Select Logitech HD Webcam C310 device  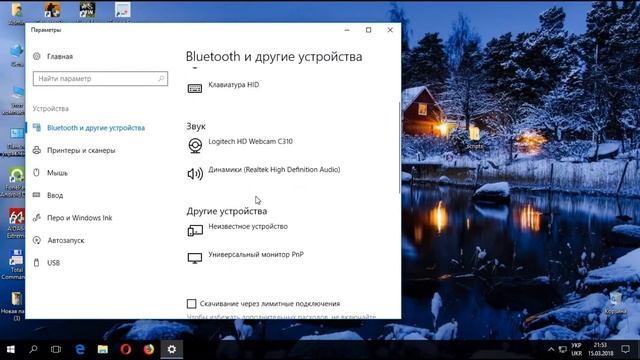point(250,141)
